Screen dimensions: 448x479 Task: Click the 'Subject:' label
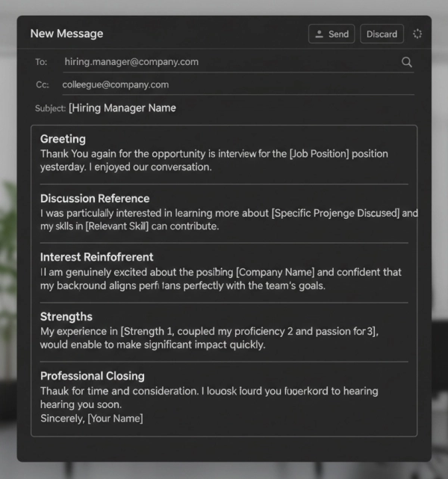[50, 108]
